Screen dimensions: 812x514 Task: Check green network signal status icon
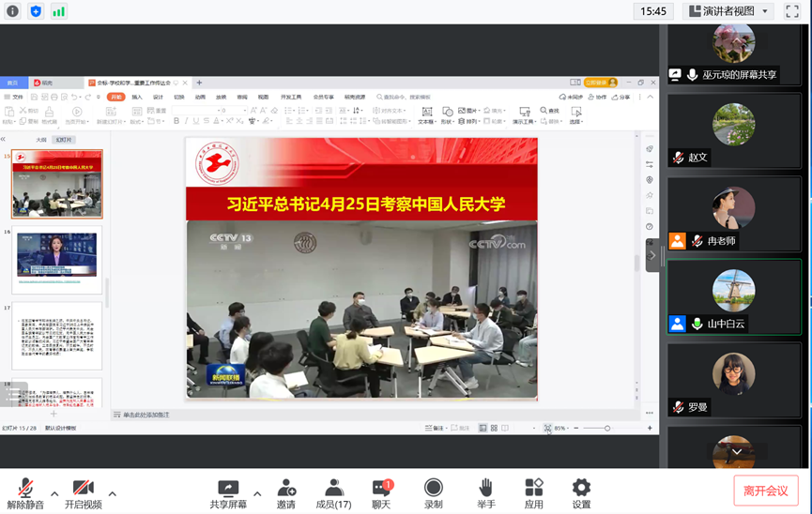click(58, 11)
